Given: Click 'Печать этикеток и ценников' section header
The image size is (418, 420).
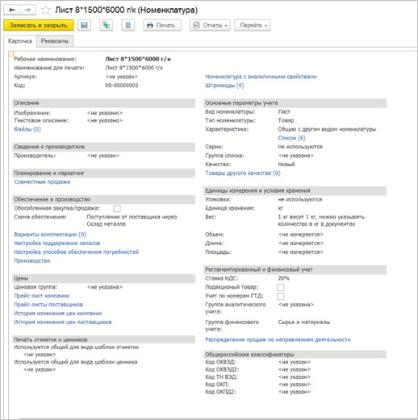Looking at the screenshot, I should (104, 340).
